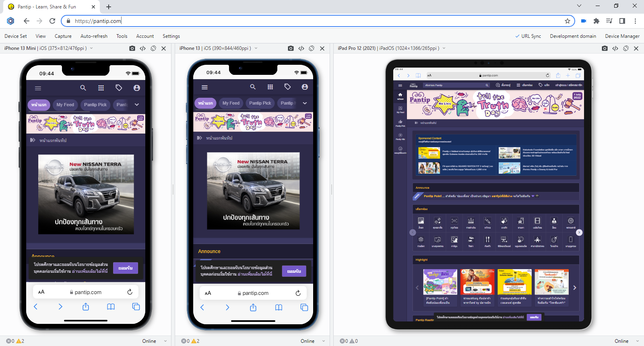Open browser extensions puzzle icon
The width and height of the screenshot is (644, 346).
[x=597, y=21]
